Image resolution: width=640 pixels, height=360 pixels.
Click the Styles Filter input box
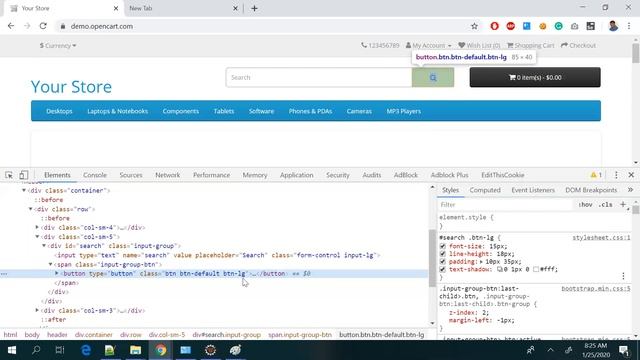click(x=505, y=204)
